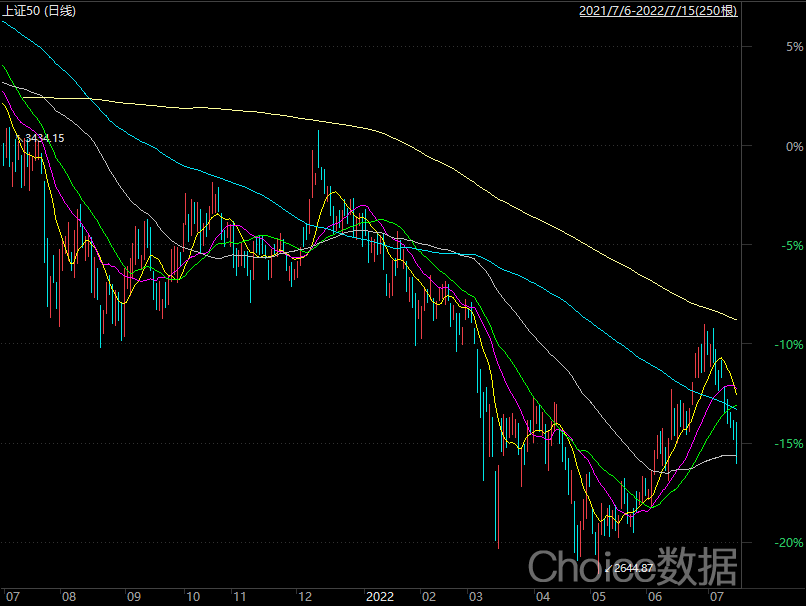806x606 pixels.
Task: Click the 05 month marker on time axis
Action: click(599, 597)
